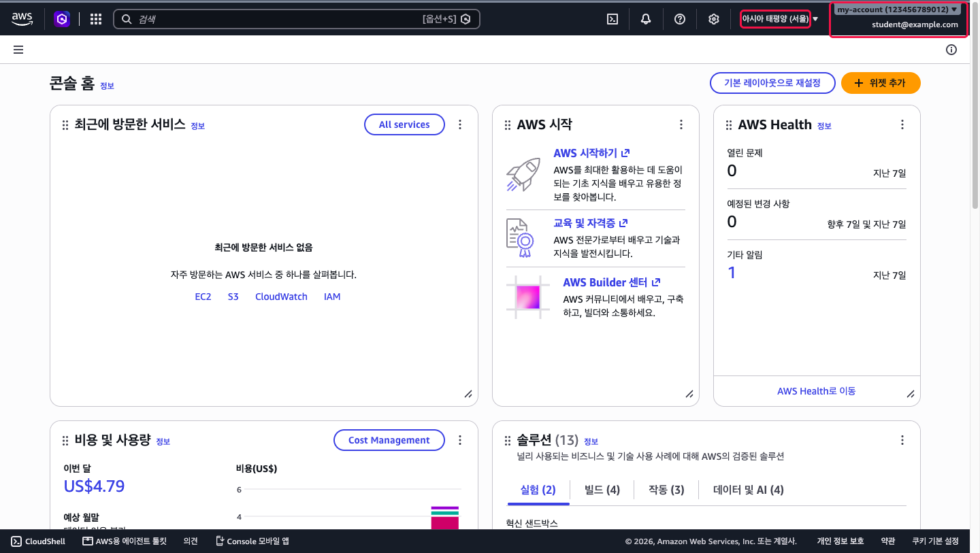Grab the resize handle of AWS 시작 widget
The image size is (980, 553).
(x=689, y=394)
